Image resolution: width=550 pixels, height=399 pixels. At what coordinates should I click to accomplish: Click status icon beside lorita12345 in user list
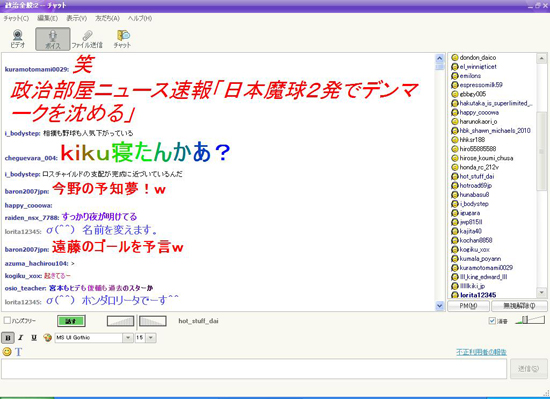pyautogui.click(x=455, y=295)
